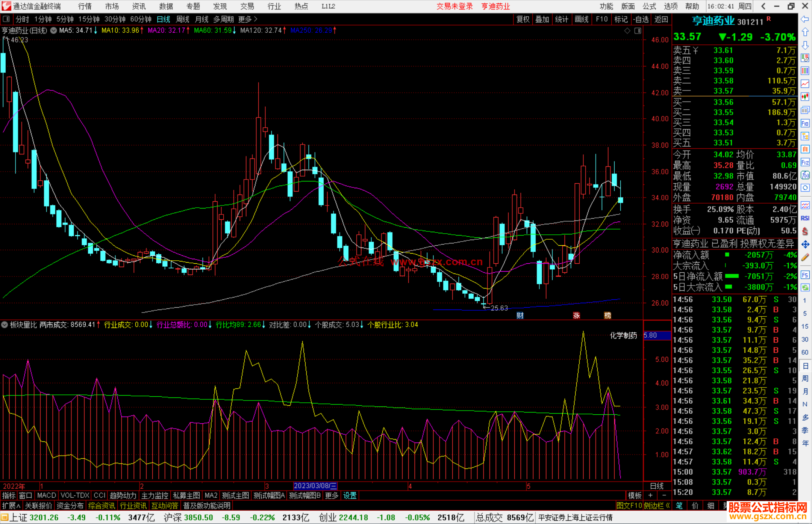Click the back arrow icon in right sidebar
Screen dimensions: 812x524
(805, 19)
